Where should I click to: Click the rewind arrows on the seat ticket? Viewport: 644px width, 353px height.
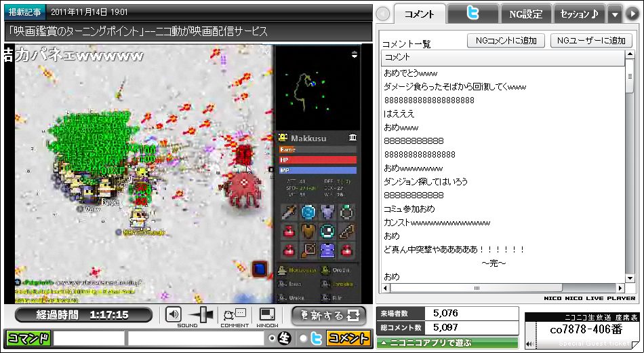click(530, 343)
